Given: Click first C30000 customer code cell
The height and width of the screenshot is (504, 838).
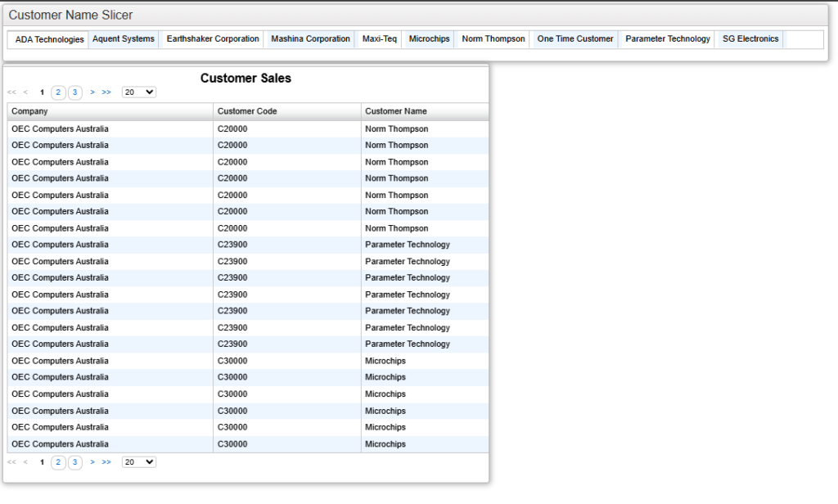Looking at the screenshot, I should [287, 361].
